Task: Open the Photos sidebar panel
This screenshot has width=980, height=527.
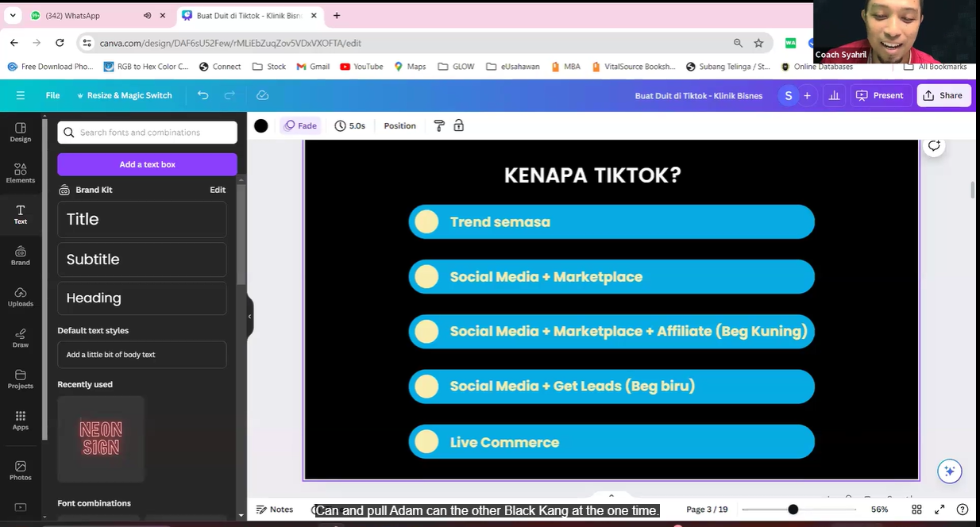Action: pyautogui.click(x=21, y=471)
